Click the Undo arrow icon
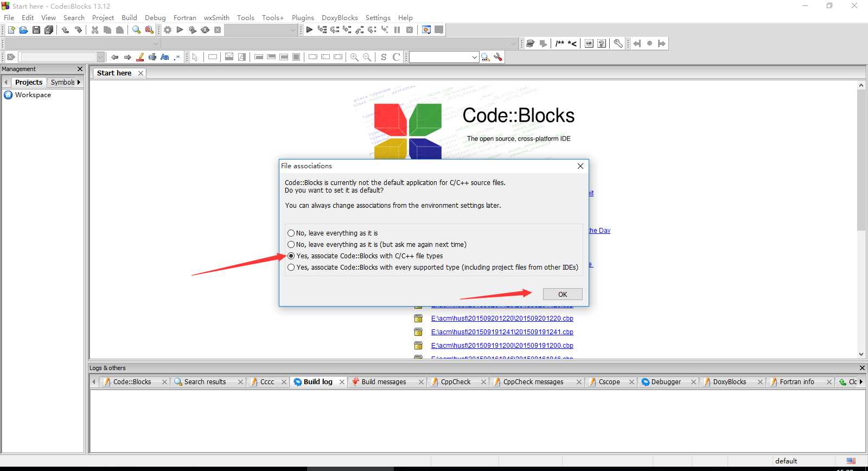Image resolution: width=868 pixels, height=471 pixels. (x=65, y=30)
